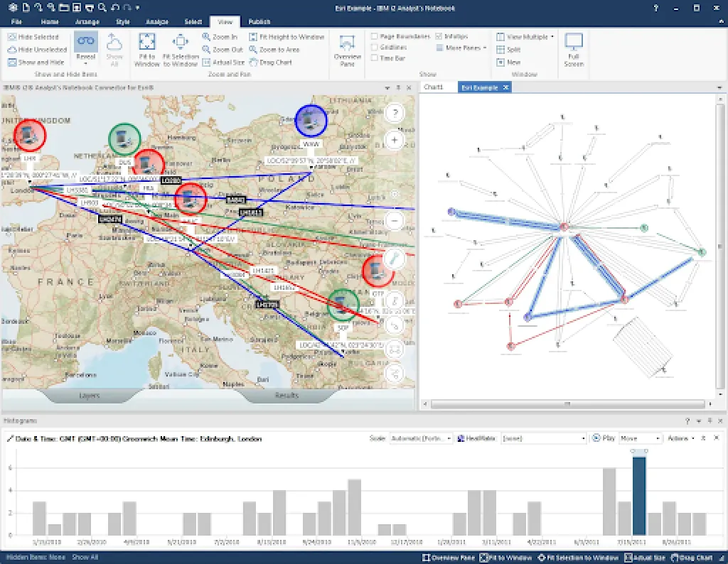The image size is (728, 564).
Task: Zoom in on the map with the plus button
Action: tap(394, 140)
